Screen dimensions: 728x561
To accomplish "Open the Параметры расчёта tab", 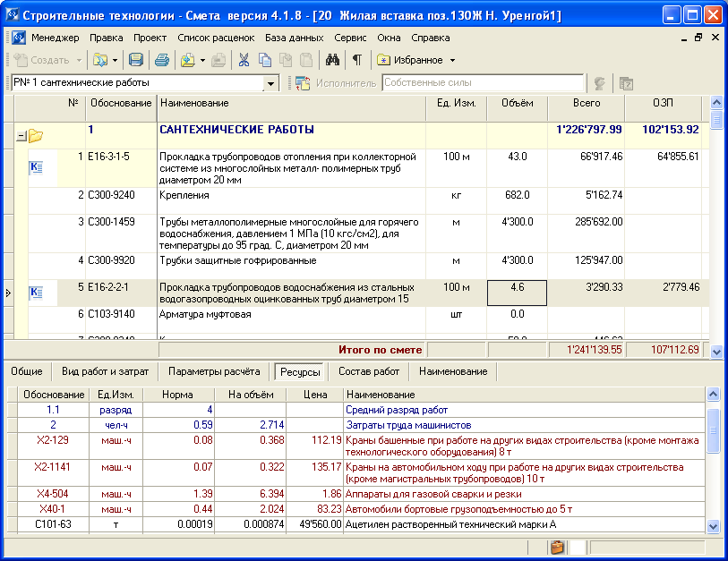I will click(214, 371).
